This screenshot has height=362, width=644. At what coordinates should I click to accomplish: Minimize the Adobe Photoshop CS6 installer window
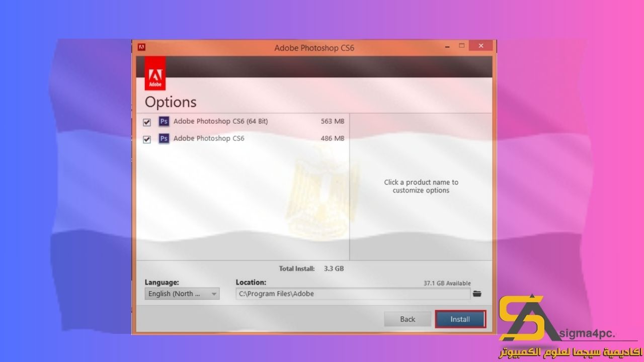(x=447, y=46)
